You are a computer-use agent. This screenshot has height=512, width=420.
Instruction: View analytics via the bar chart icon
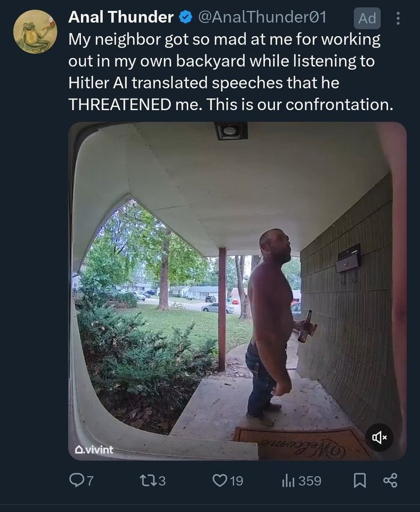288,481
